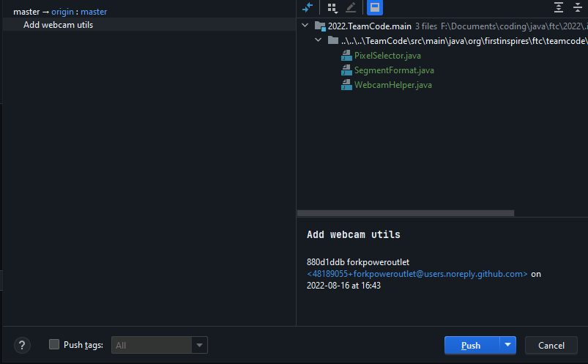The image size is (588, 364).
Task: Click the 880d1ddb commit hash text
Action: coord(326,262)
